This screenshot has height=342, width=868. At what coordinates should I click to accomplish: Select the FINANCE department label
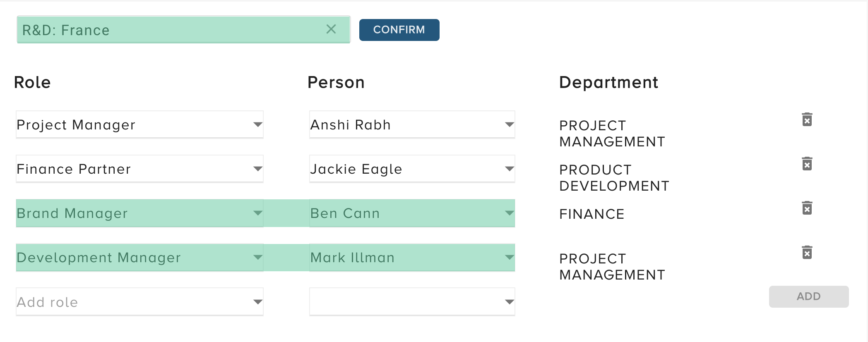[x=591, y=214]
